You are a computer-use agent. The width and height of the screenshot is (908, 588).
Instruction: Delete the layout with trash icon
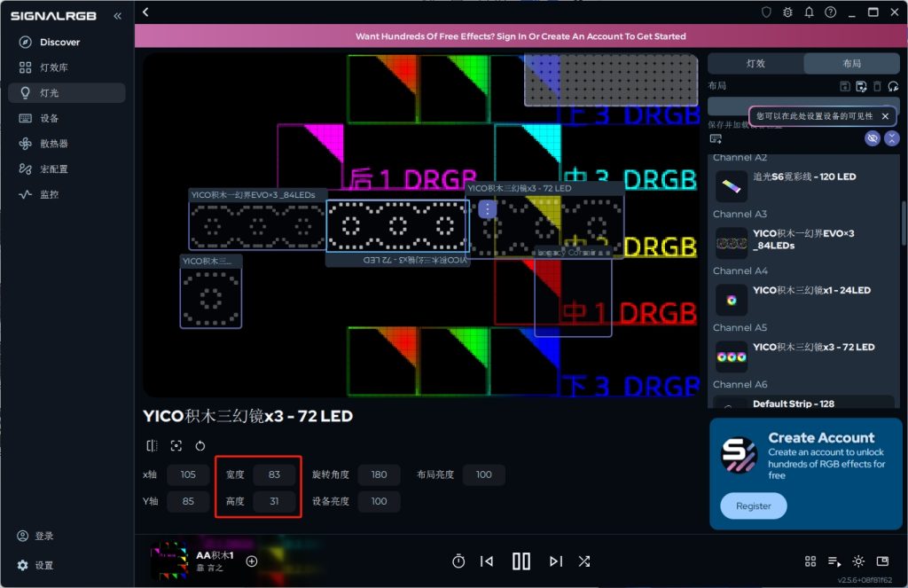coord(877,86)
